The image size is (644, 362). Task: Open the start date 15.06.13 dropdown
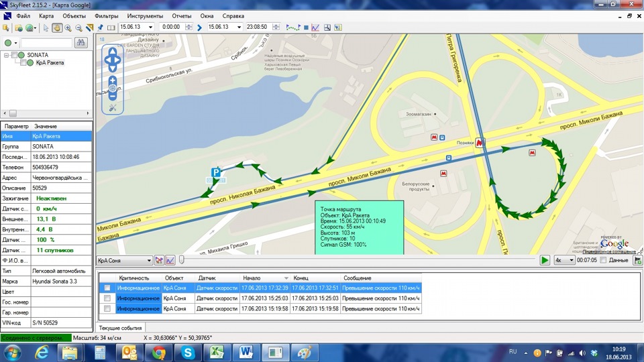150,27
